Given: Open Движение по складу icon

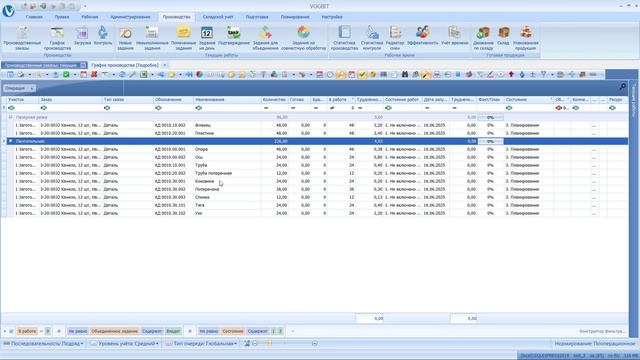Looking at the screenshot, I should pos(483,38).
